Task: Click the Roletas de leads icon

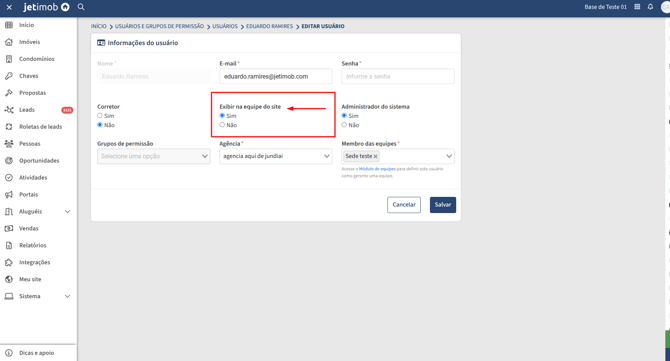Action: tap(9, 126)
